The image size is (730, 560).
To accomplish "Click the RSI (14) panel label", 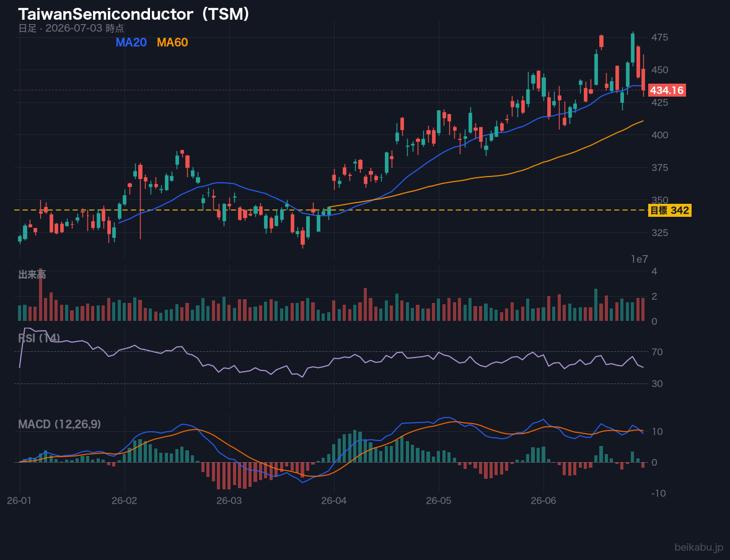I will click(x=38, y=338).
